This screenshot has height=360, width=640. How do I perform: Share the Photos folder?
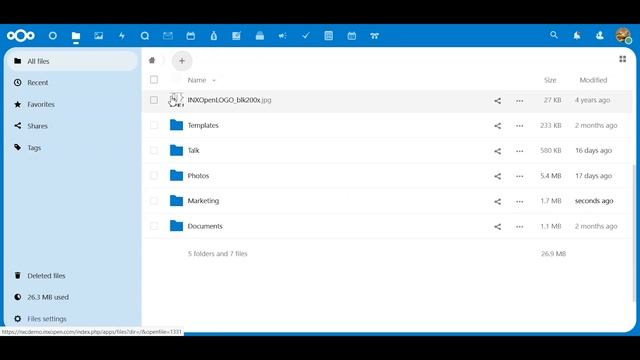(x=498, y=176)
